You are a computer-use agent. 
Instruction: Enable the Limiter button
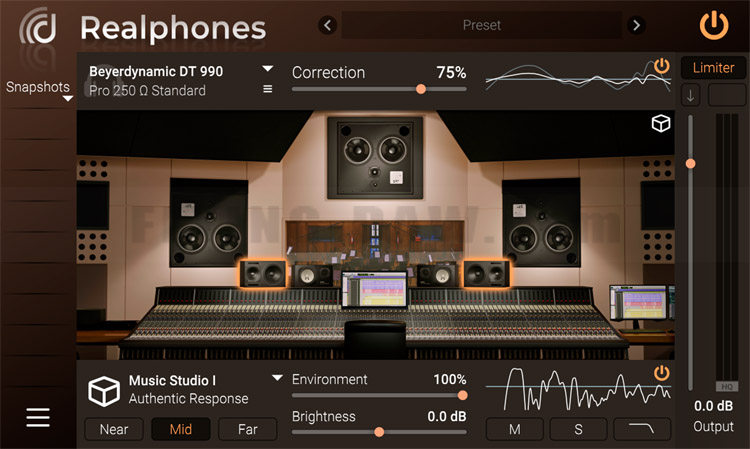[x=713, y=67]
